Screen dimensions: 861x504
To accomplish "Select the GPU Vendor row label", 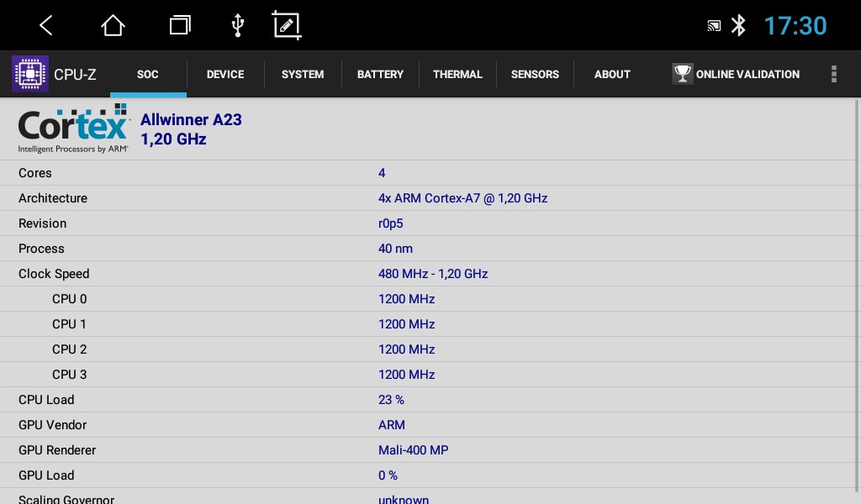I will click(x=53, y=425).
